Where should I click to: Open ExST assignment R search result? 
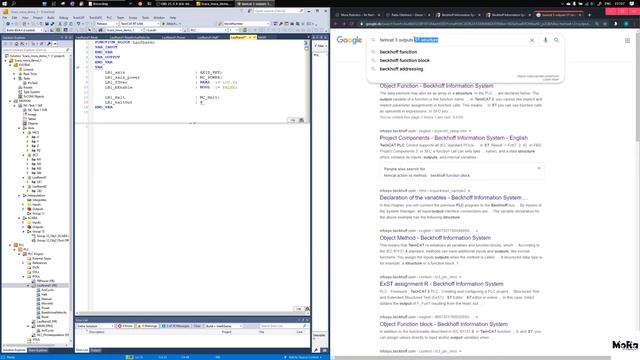441,284
